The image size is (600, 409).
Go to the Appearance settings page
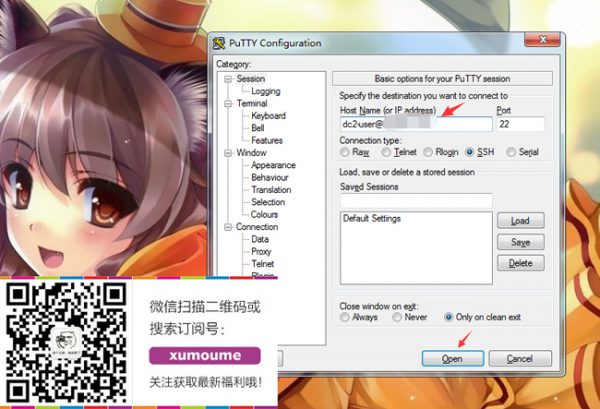coord(273,165)
